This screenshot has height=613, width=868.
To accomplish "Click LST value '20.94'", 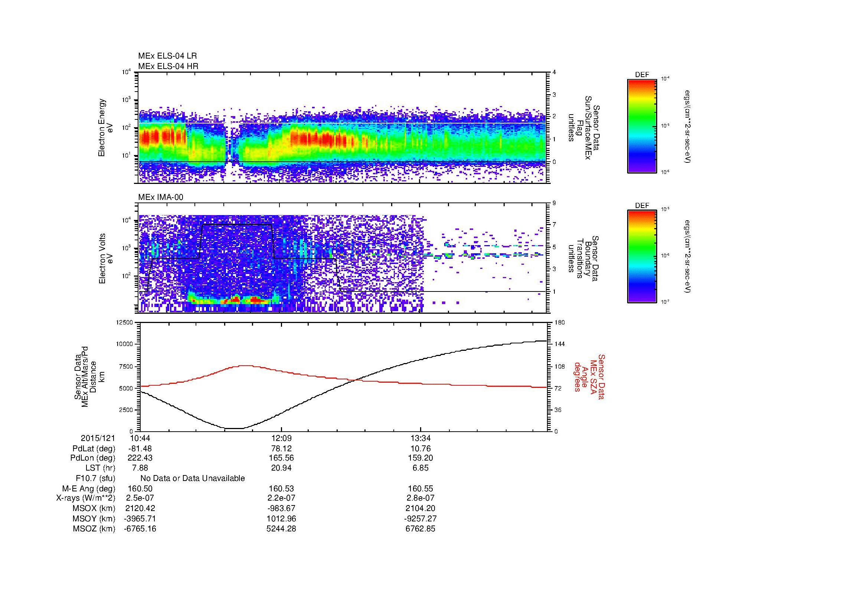I will 281,468.
